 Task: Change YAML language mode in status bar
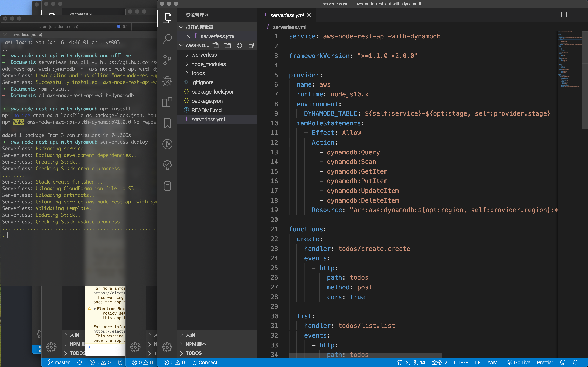pyautogui.click(x=493, y=362)
